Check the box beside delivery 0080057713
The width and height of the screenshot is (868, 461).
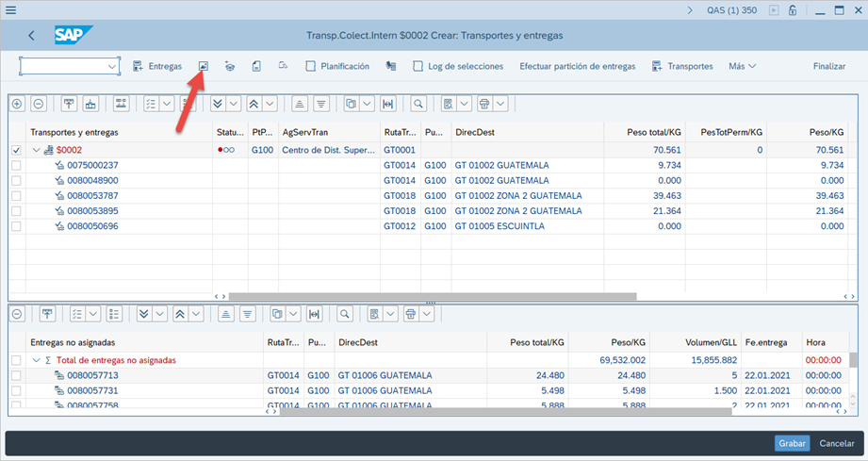[x=16, y=375]
